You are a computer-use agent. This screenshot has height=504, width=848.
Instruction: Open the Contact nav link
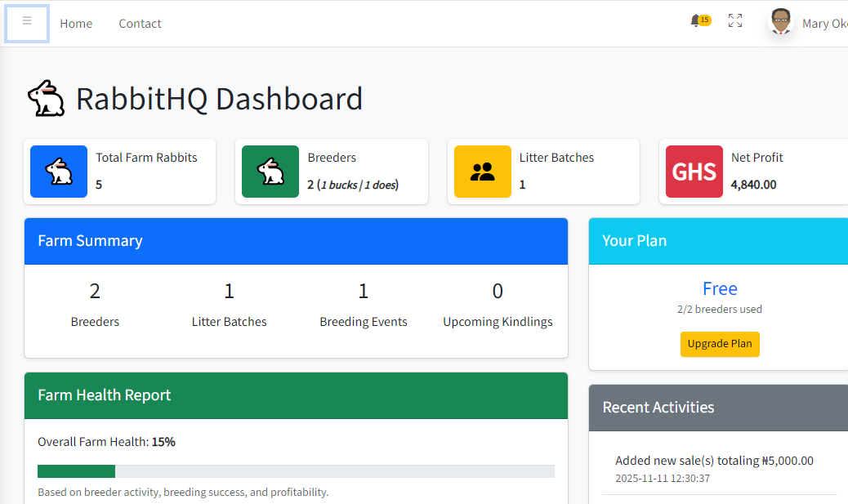click(140, 24)
